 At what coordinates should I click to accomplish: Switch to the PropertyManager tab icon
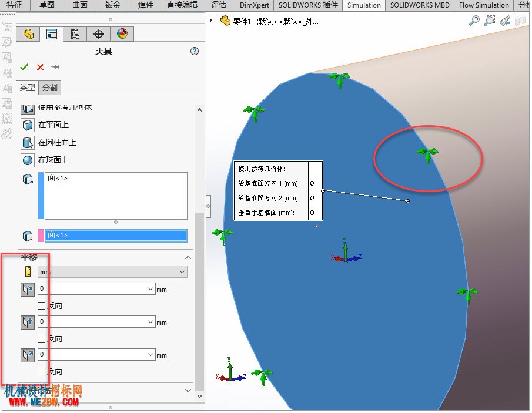coord(52,34)
